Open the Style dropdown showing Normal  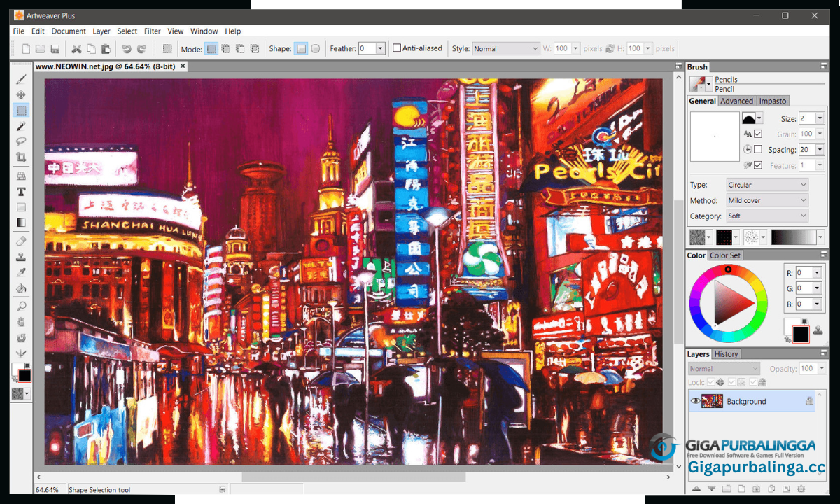(x=505, y=49)
